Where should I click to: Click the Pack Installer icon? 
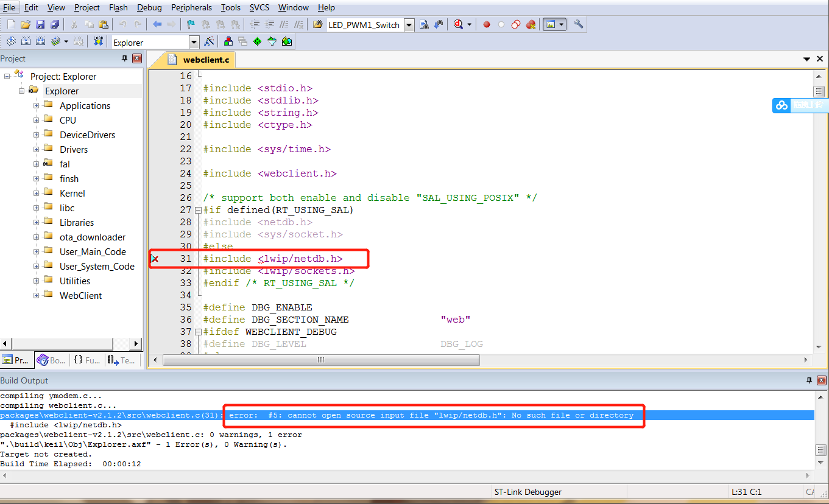(287, 41)
